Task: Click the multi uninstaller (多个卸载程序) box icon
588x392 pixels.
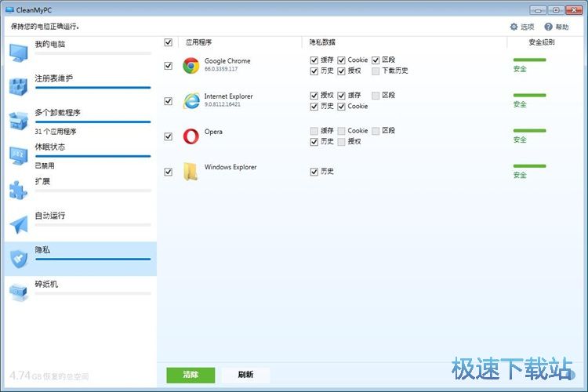Action: tap(18, 121)
